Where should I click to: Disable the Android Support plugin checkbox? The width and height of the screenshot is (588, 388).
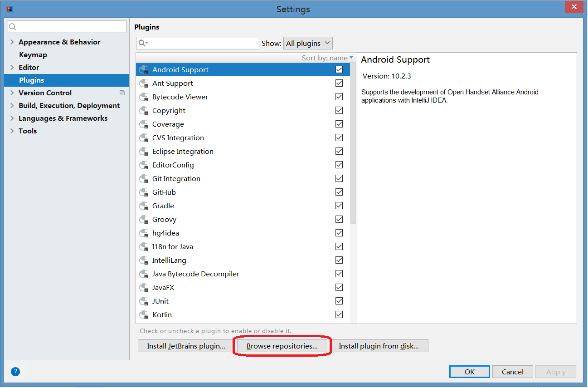(x=339, y=69)
